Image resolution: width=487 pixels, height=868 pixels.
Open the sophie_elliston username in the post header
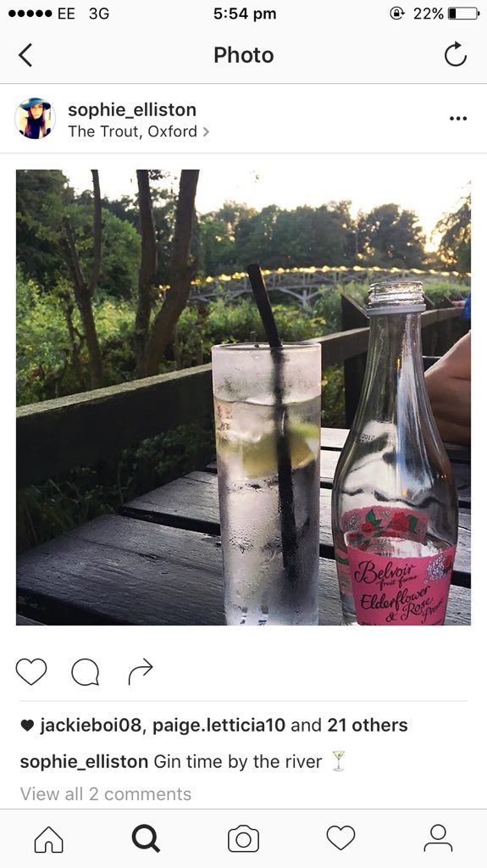point(132,109)
